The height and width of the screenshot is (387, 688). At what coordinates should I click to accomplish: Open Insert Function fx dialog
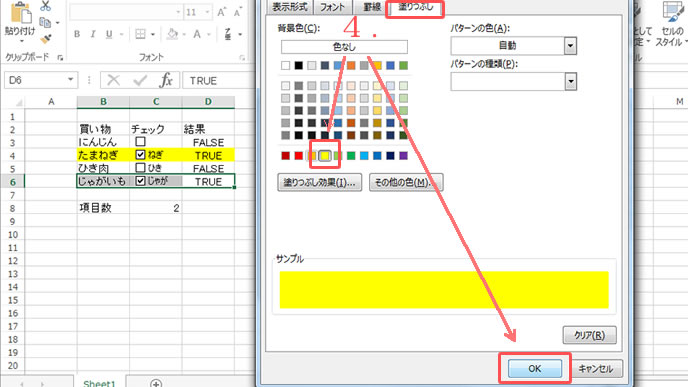point(166,80)
